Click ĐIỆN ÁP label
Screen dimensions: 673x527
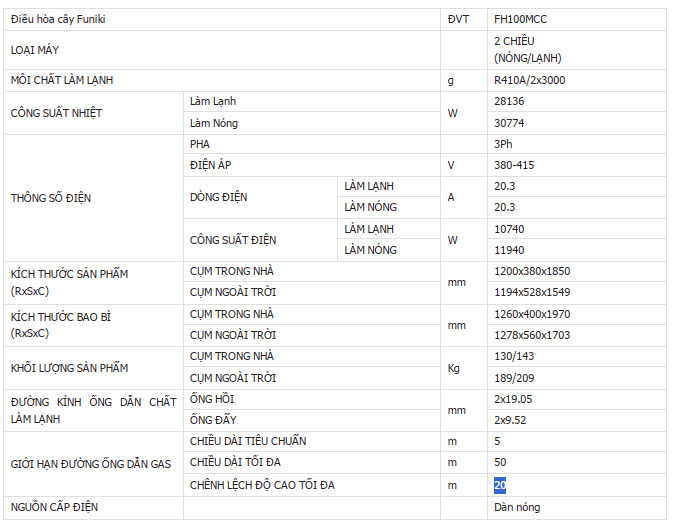click(210, 165)
